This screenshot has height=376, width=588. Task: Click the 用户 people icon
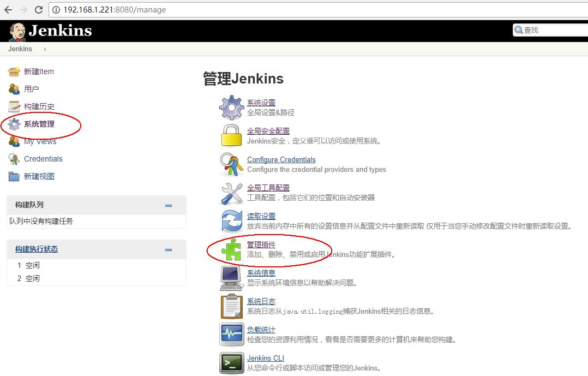pyautogui.click(x=14, y=89)
